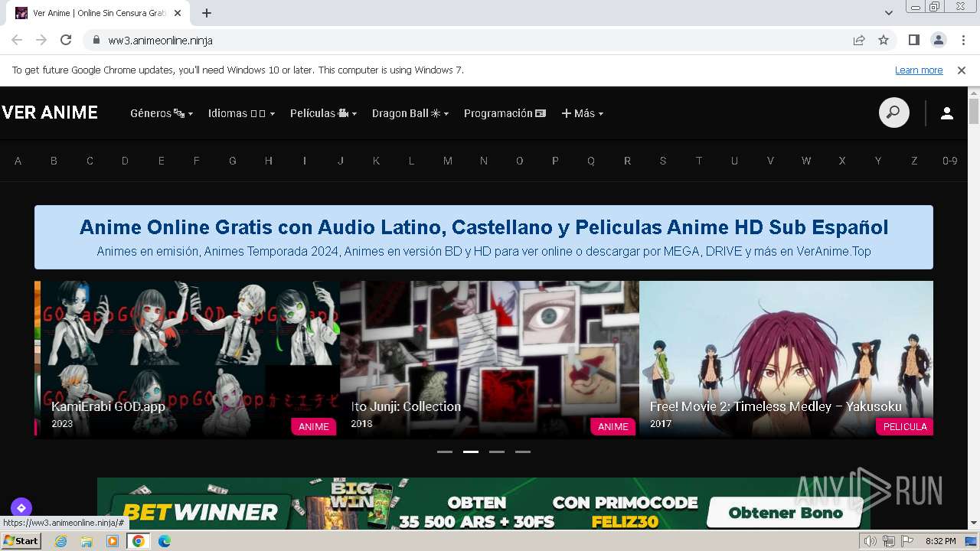Click the ANIME tag on Ito Junji slide
This screenshot has height=551, width=980.
[x=613, y=426]
